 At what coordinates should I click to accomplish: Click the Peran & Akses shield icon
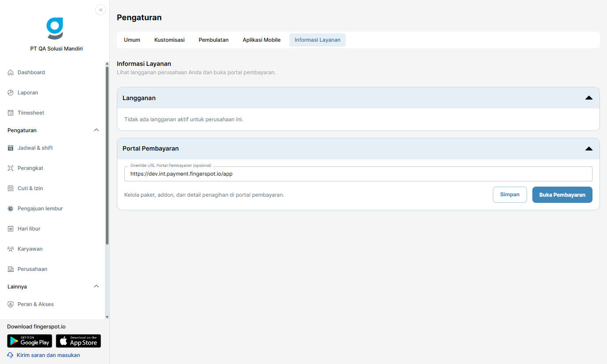(x=11, y=304)
